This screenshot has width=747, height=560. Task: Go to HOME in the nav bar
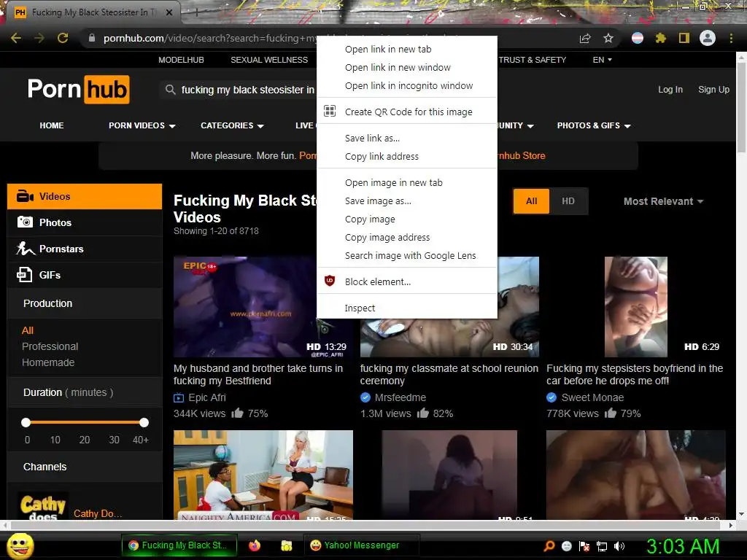(52, 125)
